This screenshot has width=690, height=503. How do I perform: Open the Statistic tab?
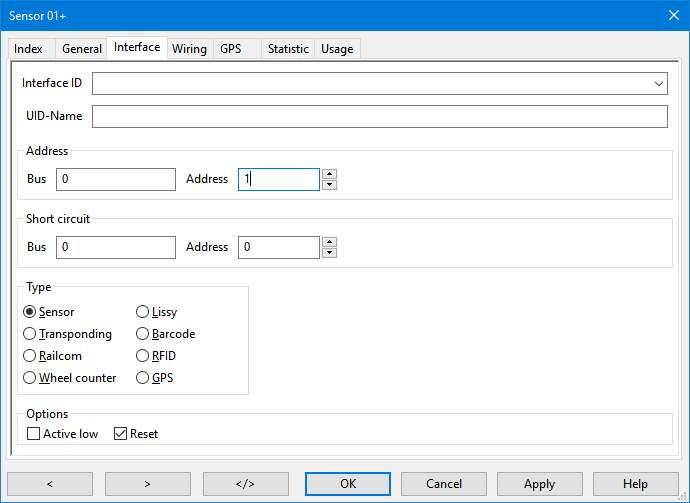click(288, 49)
